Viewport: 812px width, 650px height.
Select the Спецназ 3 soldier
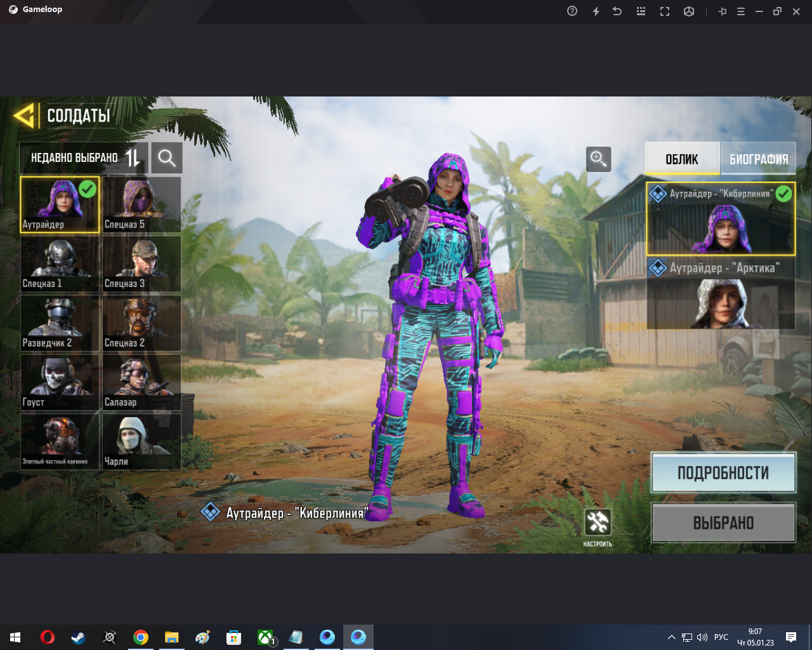click(142, 263)
